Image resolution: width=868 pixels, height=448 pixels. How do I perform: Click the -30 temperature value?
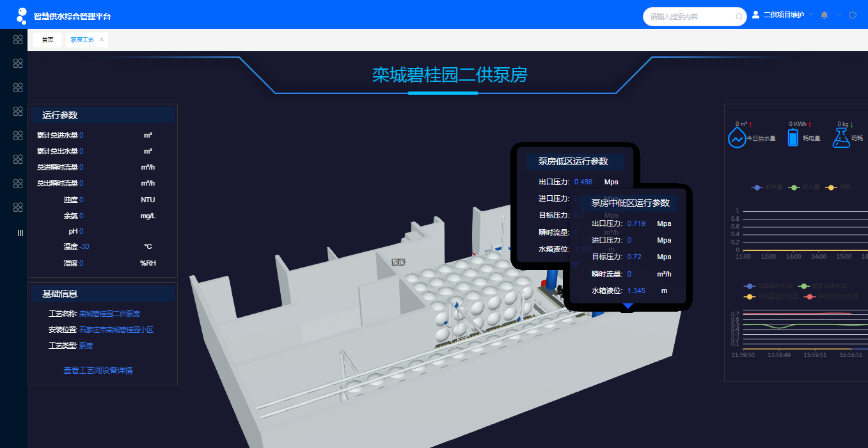tap(84, 246)
